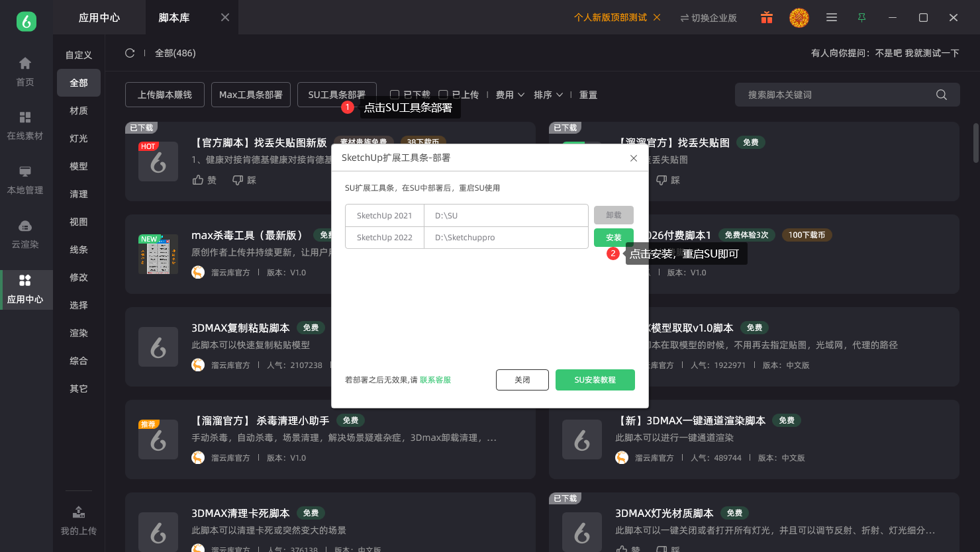The image size is (980, 552).
Task: Select the 修改 category
Action: click(x=79, y=277)
